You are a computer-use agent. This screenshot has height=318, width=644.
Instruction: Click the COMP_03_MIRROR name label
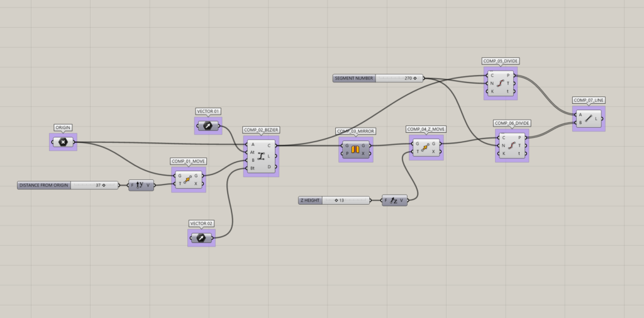pos(356,131)
